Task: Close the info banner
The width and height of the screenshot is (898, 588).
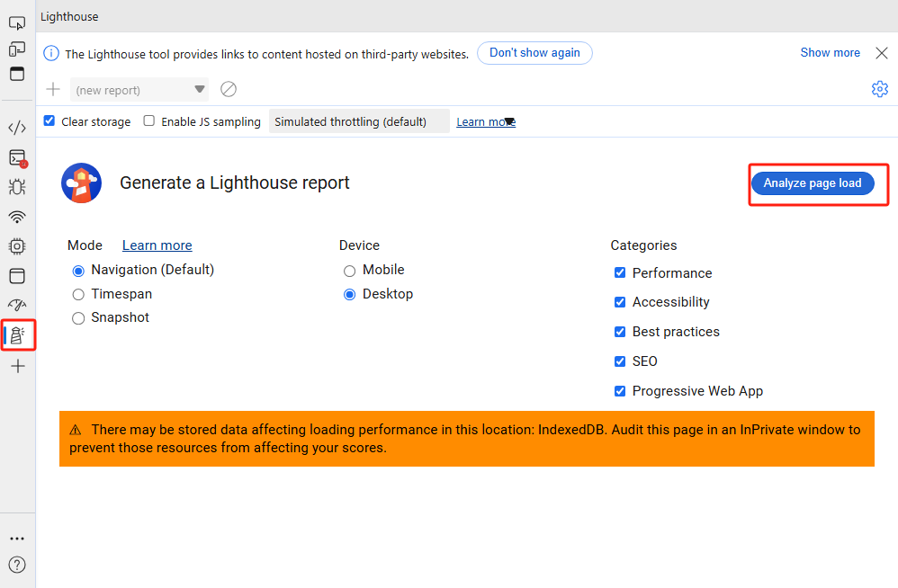Action: 882,53
